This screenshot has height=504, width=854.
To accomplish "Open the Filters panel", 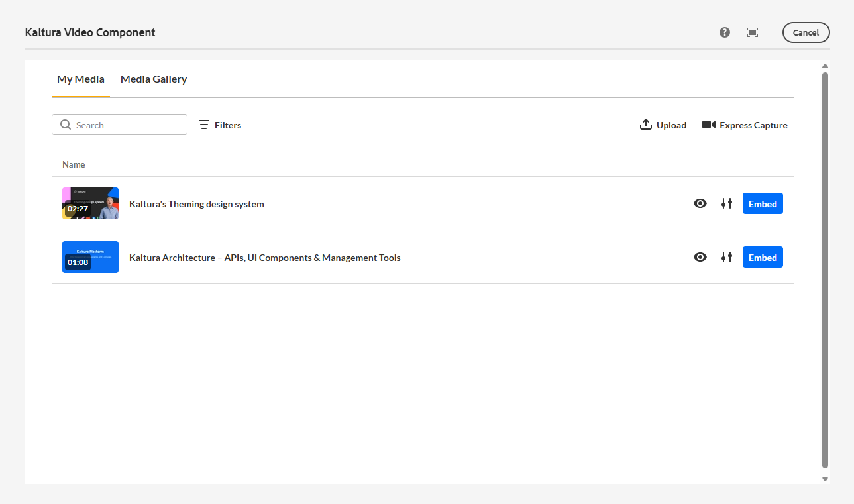I will 220,125.
